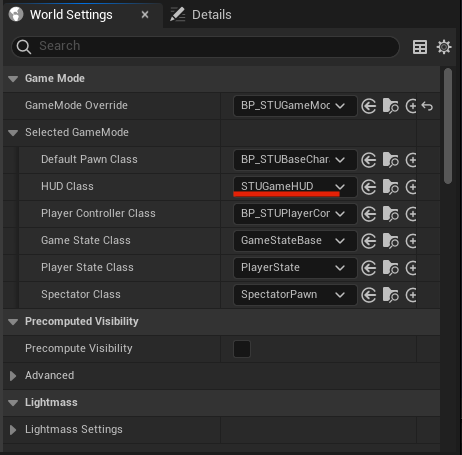Open the settings gear next to search
Screen dimensions: 462x455
coord(444,47)
